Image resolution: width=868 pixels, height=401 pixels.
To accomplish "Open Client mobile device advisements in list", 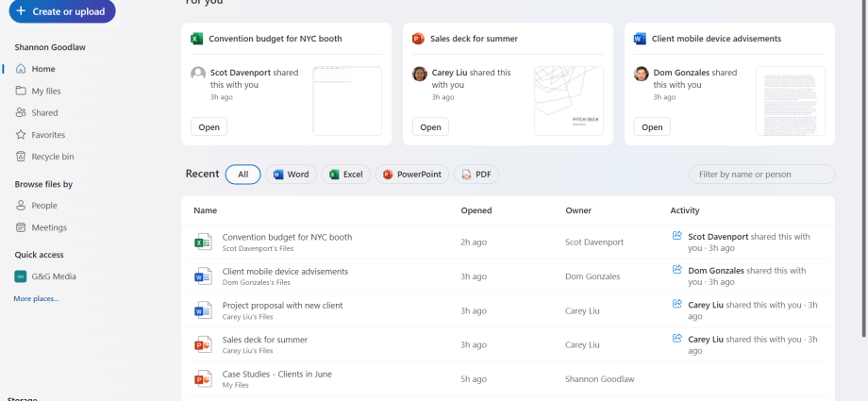I will [285, 272].
